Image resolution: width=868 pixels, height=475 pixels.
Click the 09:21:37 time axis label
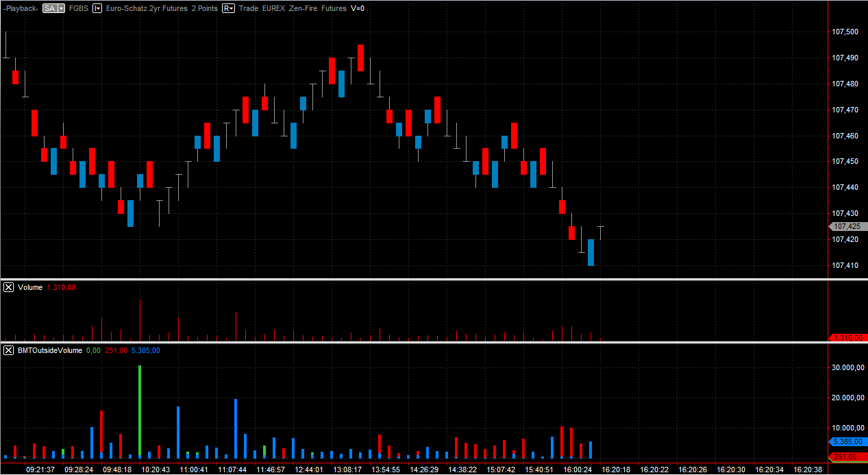coord(40,470)
